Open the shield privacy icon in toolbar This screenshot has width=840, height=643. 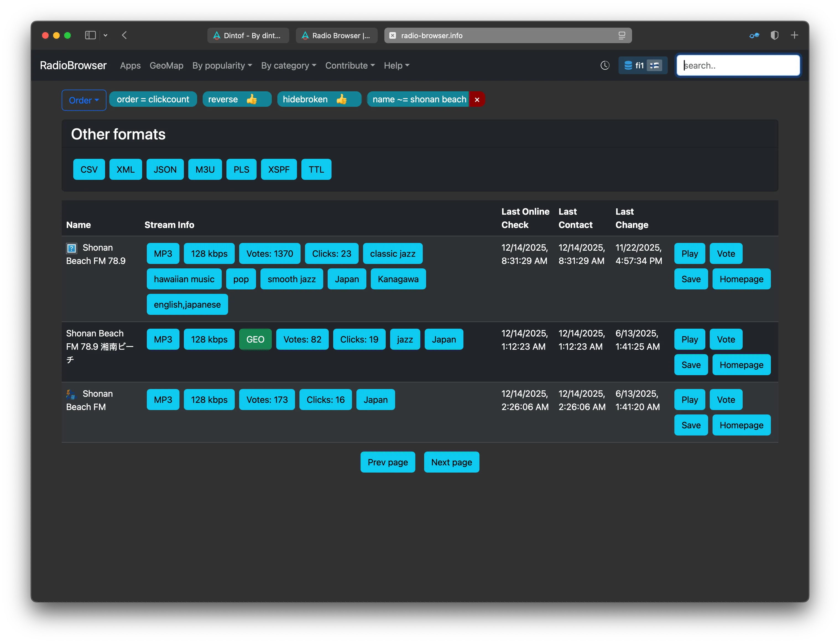click(x=774, y=35)
